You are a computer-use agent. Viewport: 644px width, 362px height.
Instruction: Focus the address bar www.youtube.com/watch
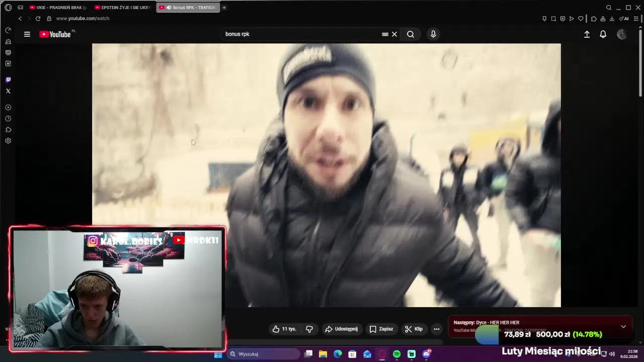[83, 19]
